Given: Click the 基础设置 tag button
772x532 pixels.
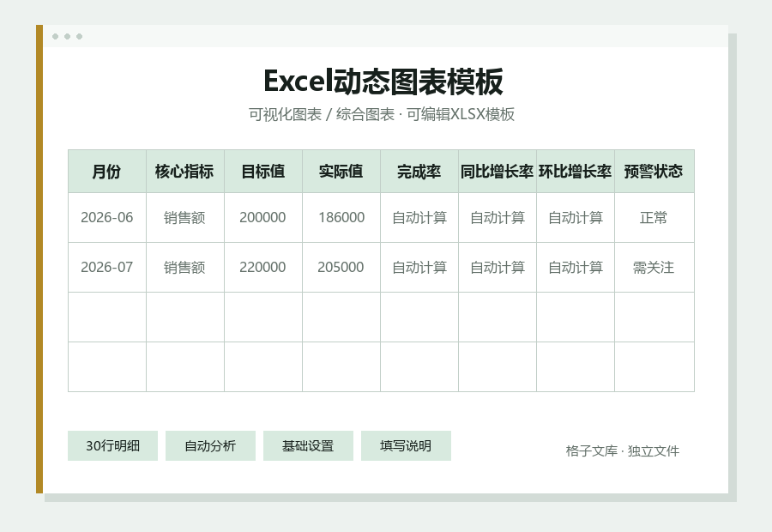Looking at the screenshot, I should click(308, 446).
